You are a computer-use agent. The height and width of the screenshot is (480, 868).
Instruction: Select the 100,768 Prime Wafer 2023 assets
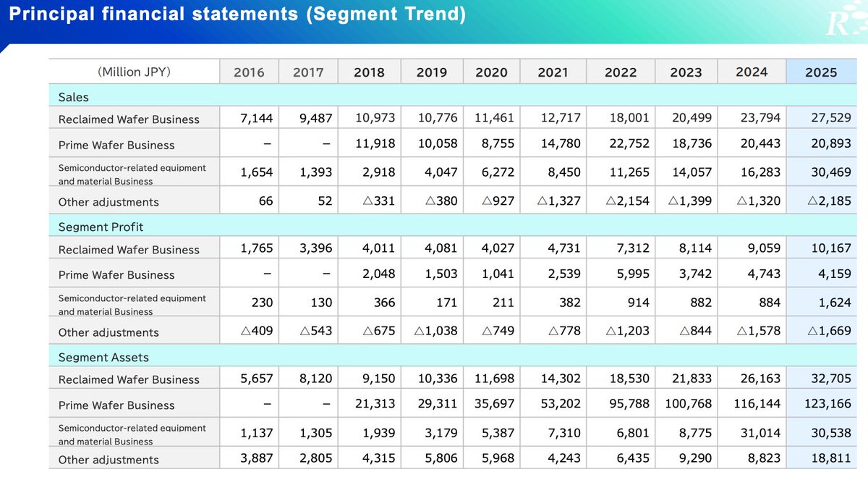[689, 403]
